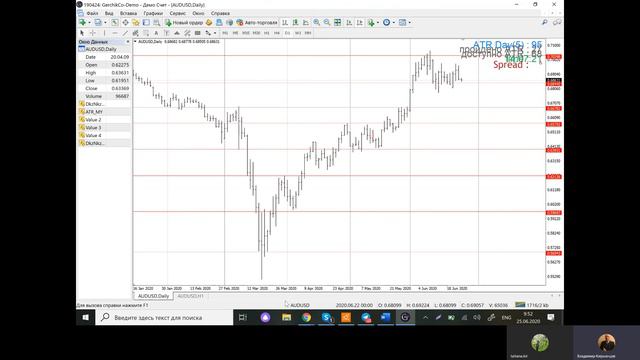The width and height of the screenshot is (640, 360).
Task: Switch to H4 timeframe
Action: pos(277,33)
